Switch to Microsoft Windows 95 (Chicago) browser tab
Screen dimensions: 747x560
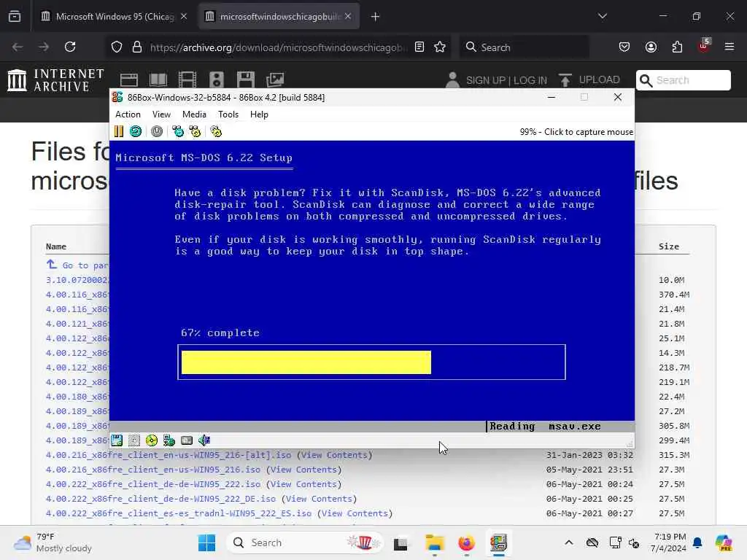114,17
